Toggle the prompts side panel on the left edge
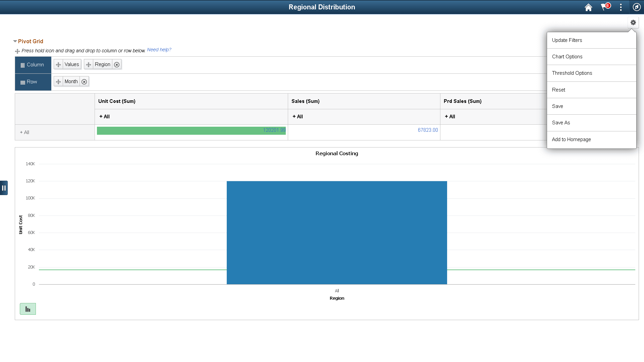Image resolution: width=644 pixels, height=362 pixels. pos(4,188)
